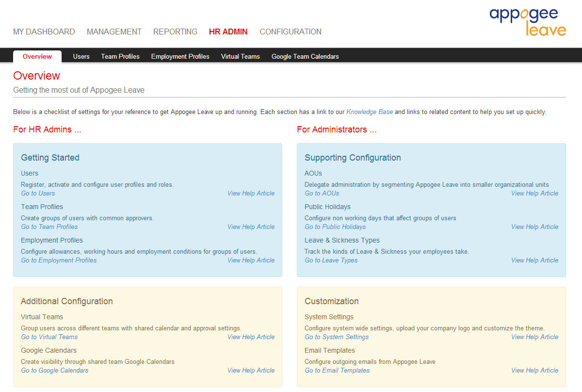Open the Google Team Calendars tab
582x392 pixels.
305,57
